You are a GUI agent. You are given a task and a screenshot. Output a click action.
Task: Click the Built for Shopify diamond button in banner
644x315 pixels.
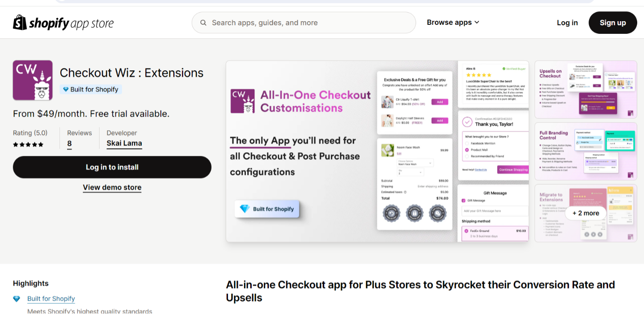coord(267,209)
